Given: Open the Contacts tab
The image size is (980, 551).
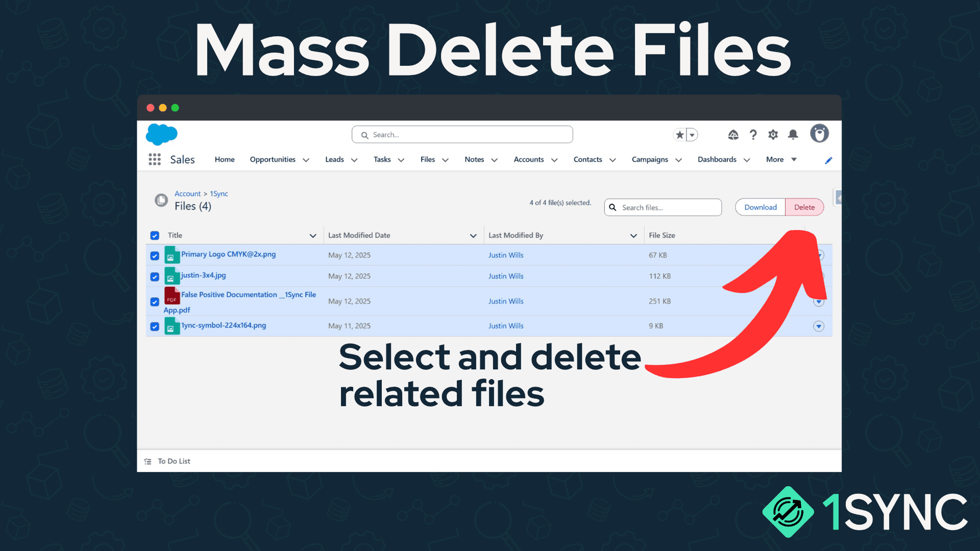Looking at the screenshot, I should pyautogui.click(x=588, y=160).
